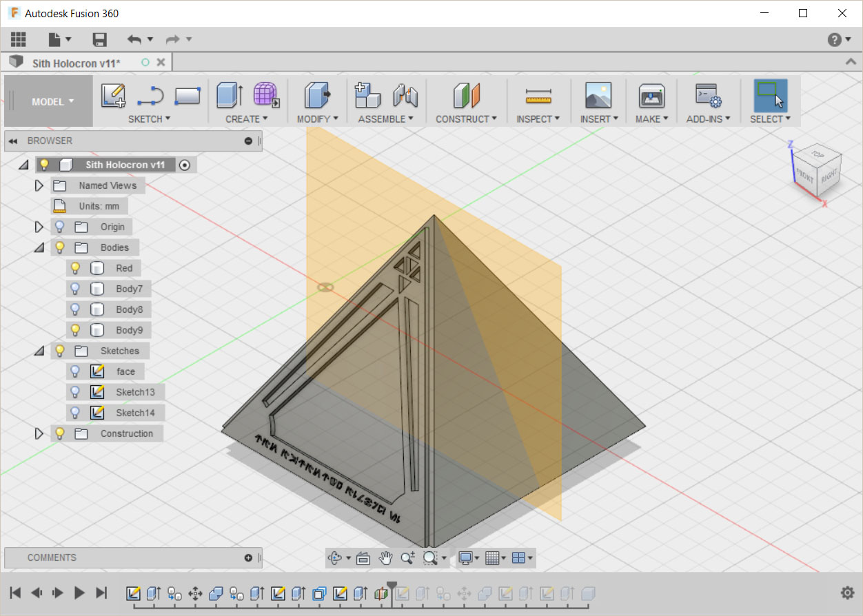Select the Offset Plane construct tool
This screenshot has width=863, height=616.
click(466, 95)
